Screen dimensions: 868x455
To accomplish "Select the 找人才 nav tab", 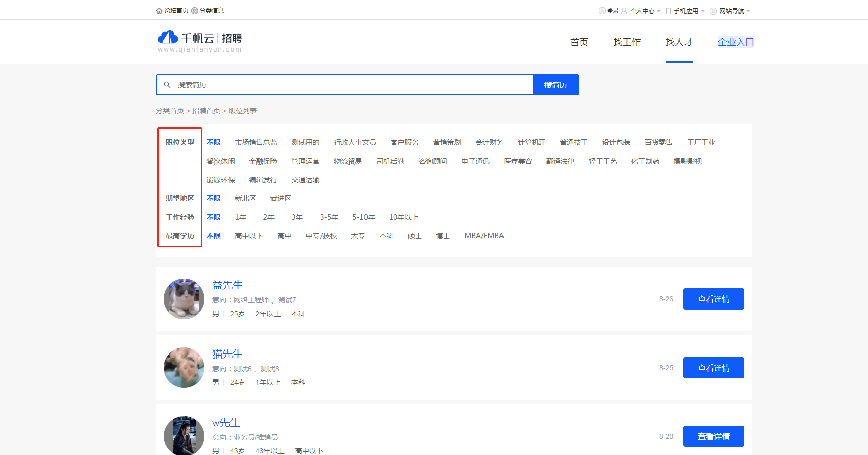I will tap(679, 42).
